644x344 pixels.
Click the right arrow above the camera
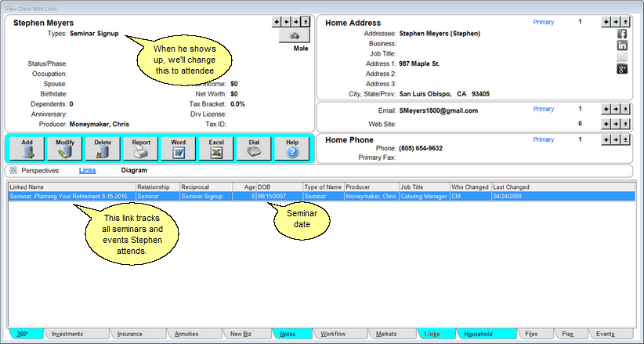point(295,22)
